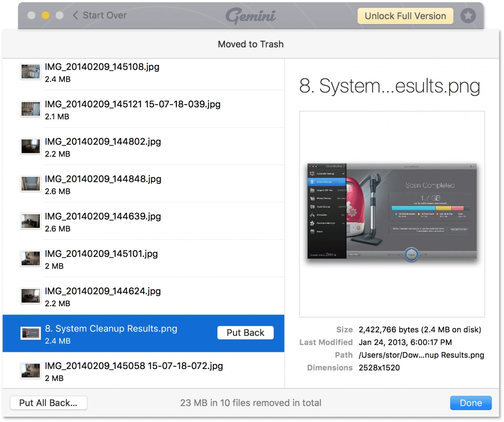Viewport: 504px width, 422px height.
Task: Click the Done button
Action: pos(471,403)
